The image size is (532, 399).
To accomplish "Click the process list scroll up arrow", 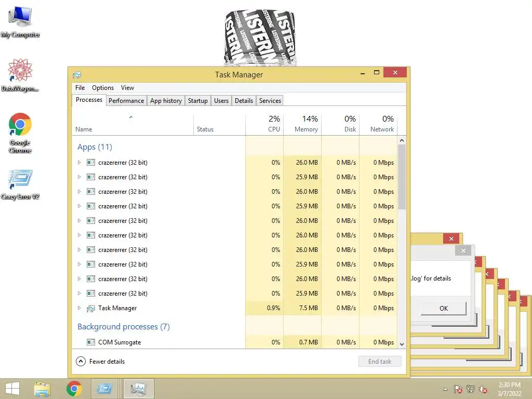I will point(402,140).
